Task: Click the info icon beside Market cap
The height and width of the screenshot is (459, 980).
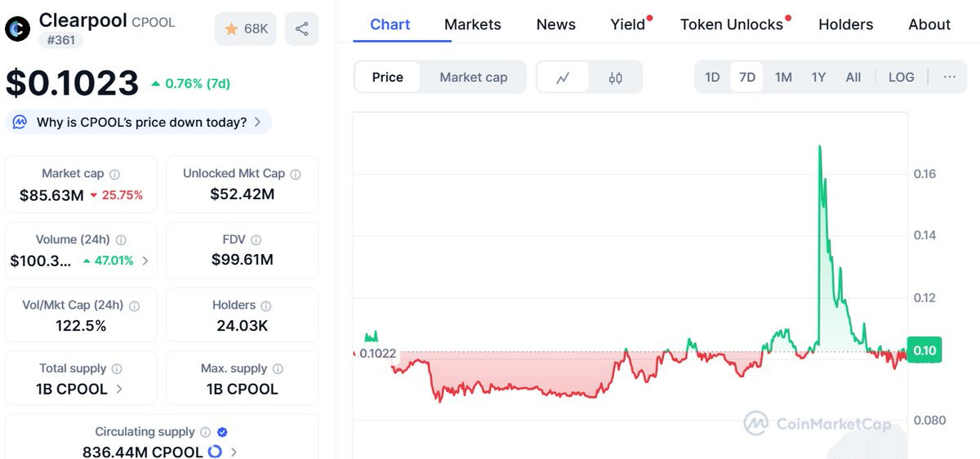Action: (115, 174)
